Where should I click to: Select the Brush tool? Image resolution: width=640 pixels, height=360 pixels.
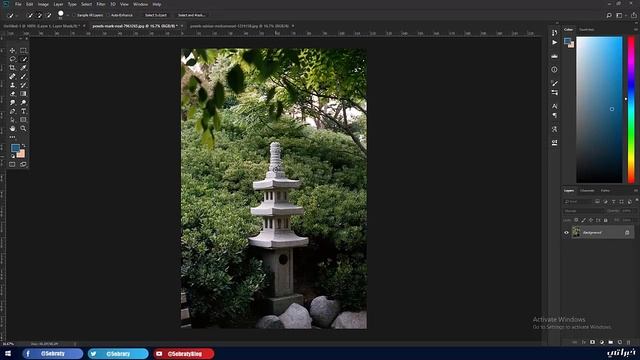click(23, 76)
